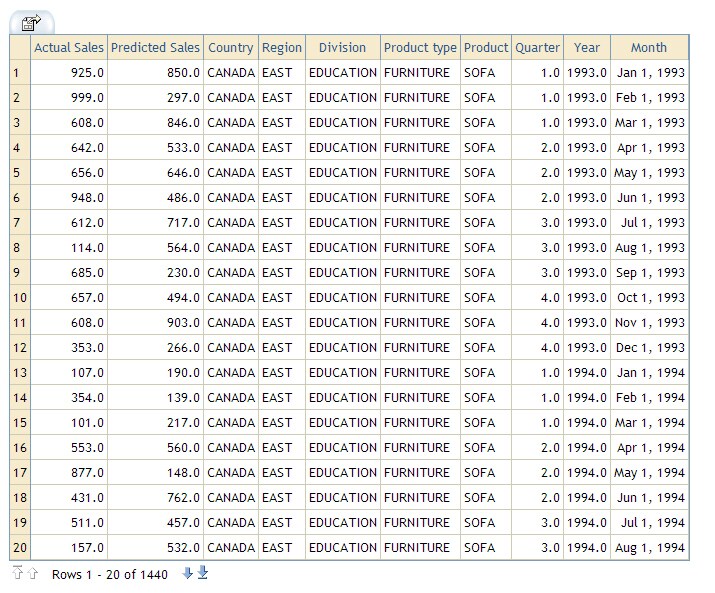Select Actual Sales cell 431.0
The width and height of the screenshot is (715, 593).
[x=69, y=498]
